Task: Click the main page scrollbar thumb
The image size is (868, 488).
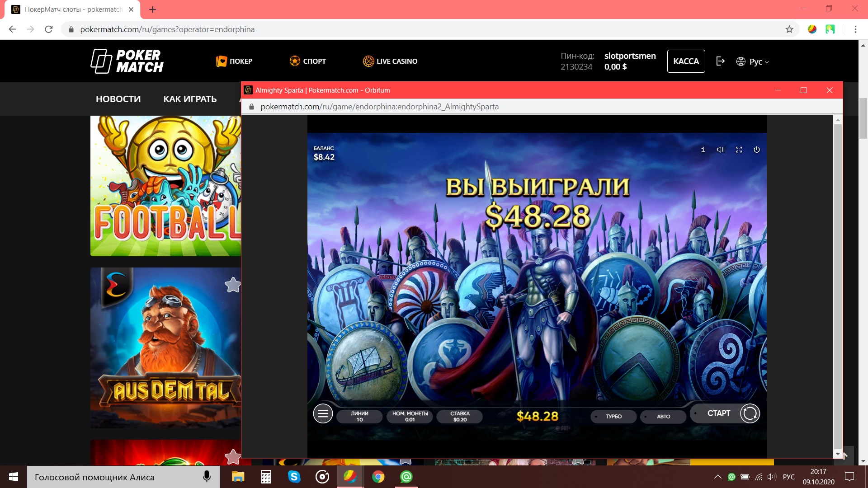Action: pos(863,117)
